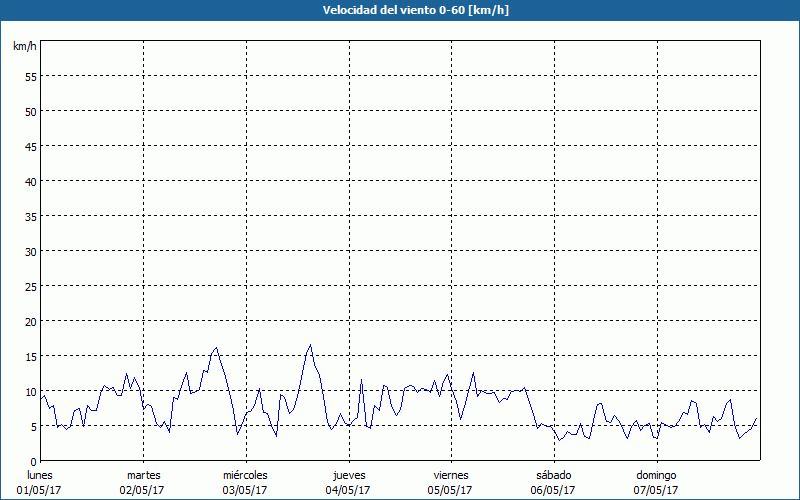Select the 55 tick label on the y-axis

tap(30, 76)
